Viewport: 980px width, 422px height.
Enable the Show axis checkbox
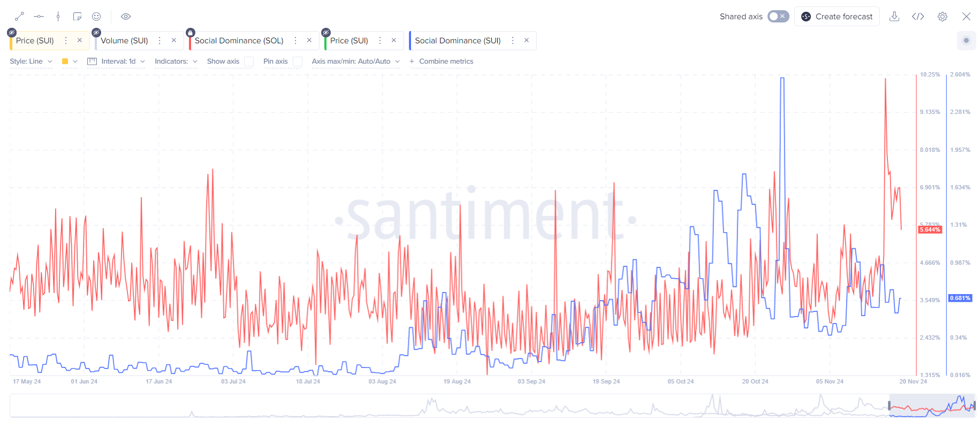coord(249,62)
